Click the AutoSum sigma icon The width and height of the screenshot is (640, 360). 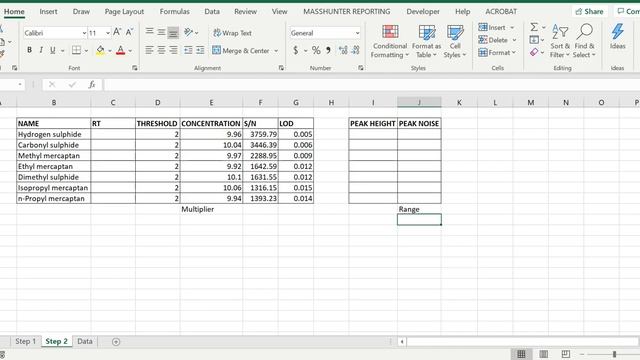[x=534, y=27]
